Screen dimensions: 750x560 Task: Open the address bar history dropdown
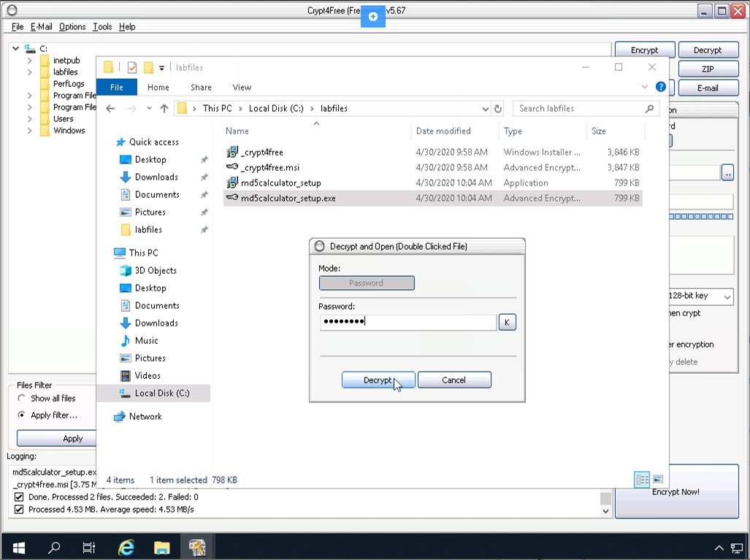coord(486,108)
